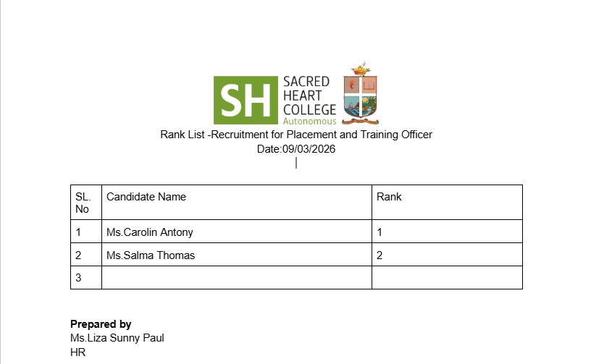
Task: Click the serial number cell of Salma Thomas's row
Action: 85,255
